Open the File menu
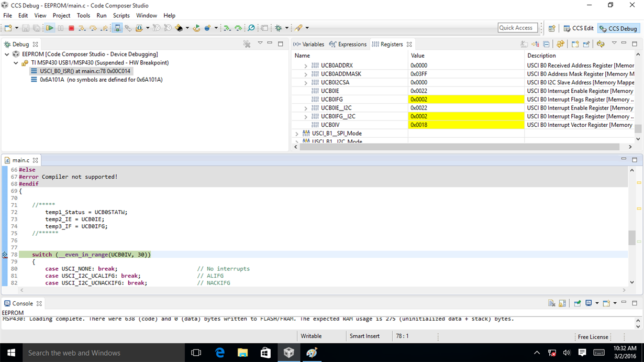This screenshot has width=644, height=362. tap(8, 15)
